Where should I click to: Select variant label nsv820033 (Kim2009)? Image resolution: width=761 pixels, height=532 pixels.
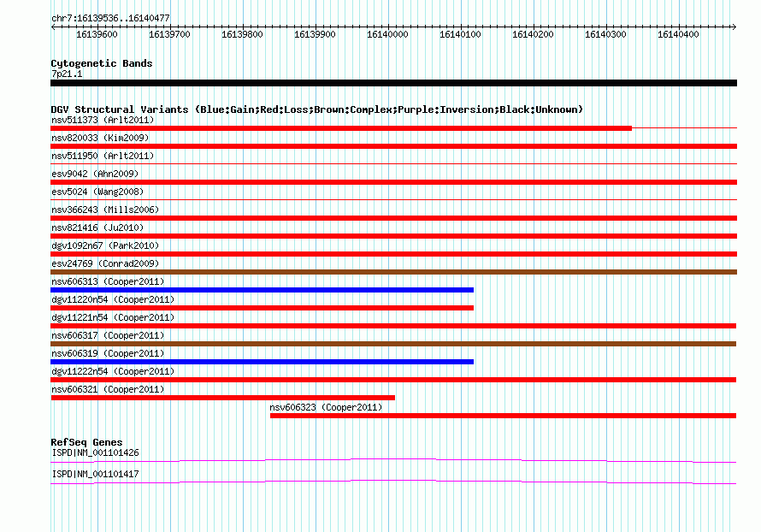click(x=100, y=138)
